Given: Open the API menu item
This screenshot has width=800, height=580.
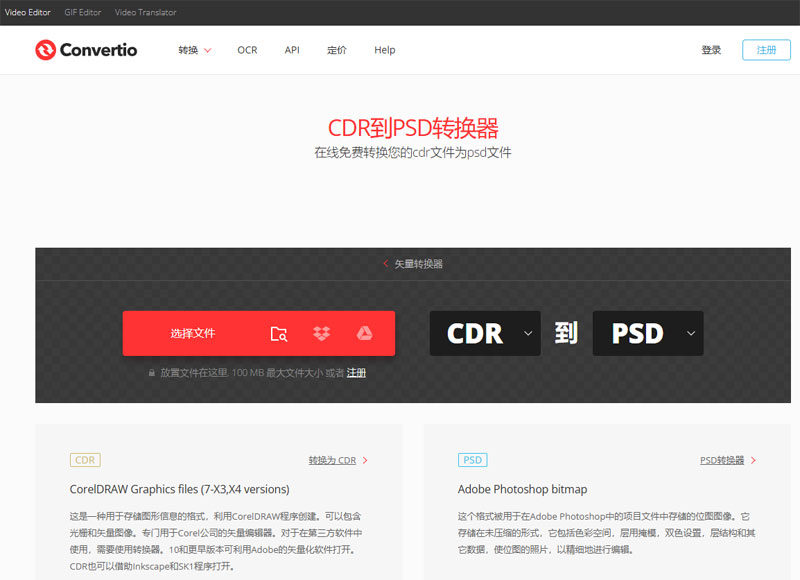Looking at the screenshot, I should tap(292, 50).
